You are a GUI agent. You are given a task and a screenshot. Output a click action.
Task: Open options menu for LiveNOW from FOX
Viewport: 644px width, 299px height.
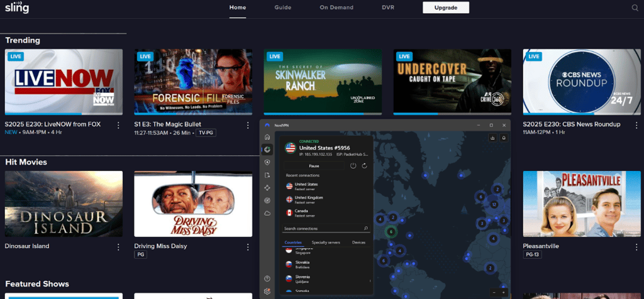point(118,125)
